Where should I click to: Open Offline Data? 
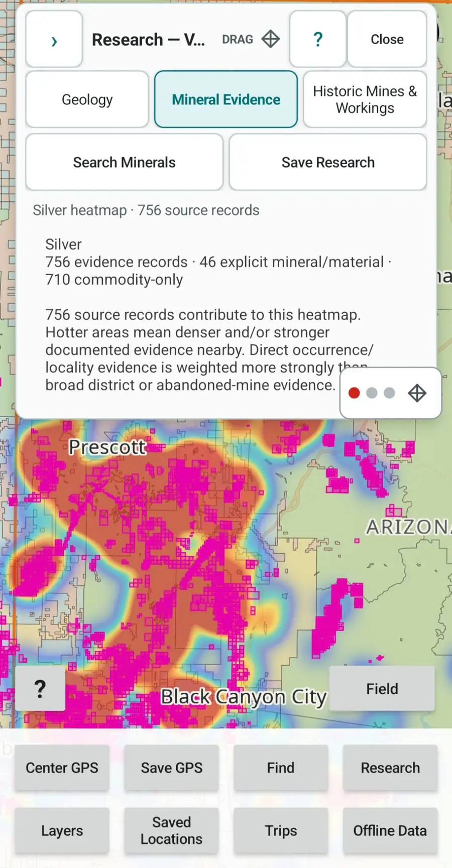tap(390, 830)
